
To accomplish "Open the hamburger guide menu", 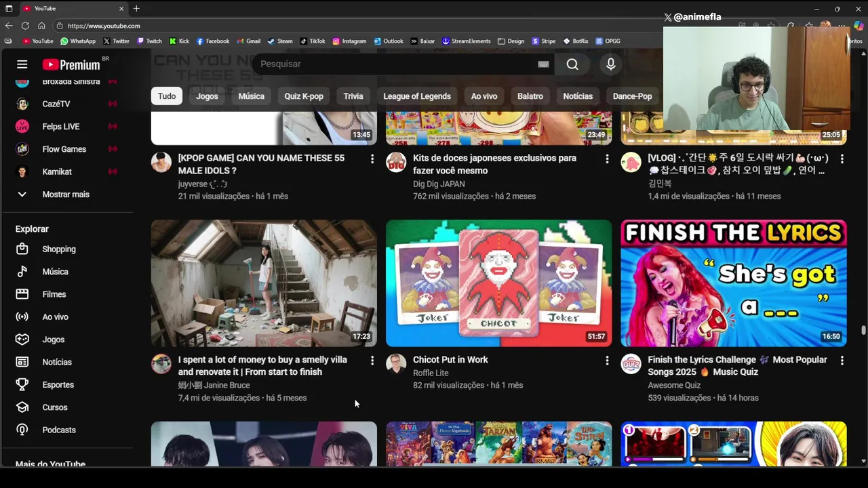I will [22, 64].
